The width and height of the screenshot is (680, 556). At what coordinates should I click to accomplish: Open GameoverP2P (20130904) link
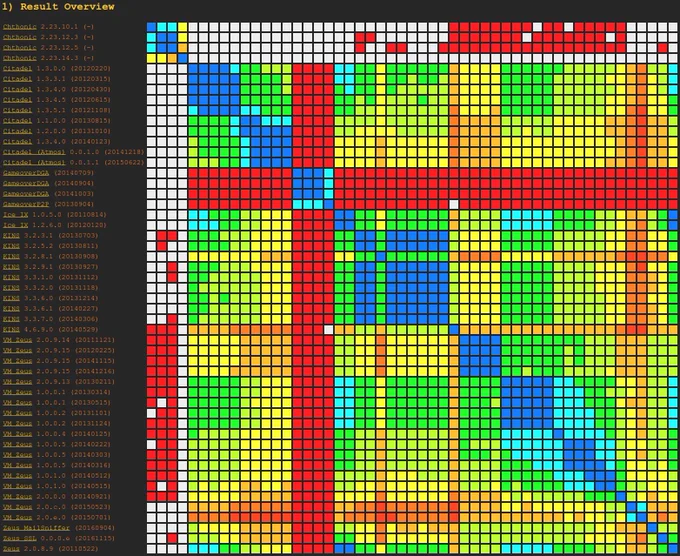pos(26,204)
